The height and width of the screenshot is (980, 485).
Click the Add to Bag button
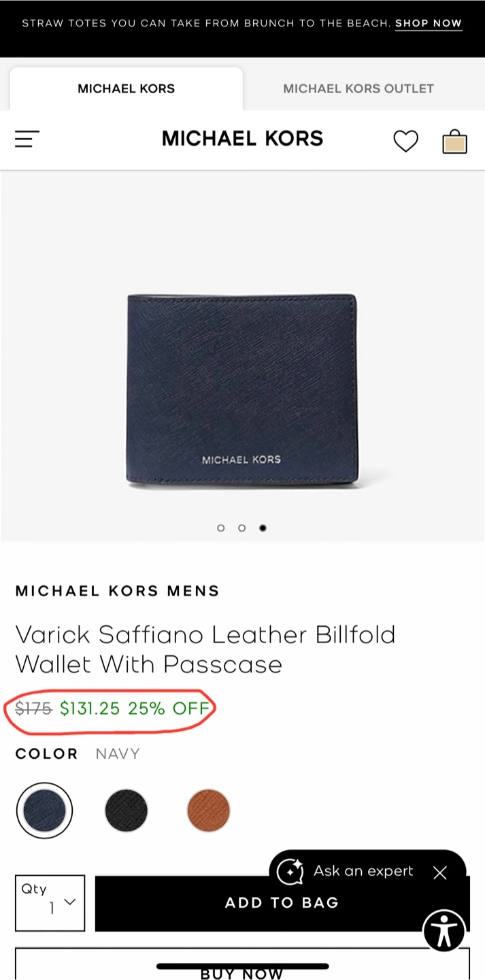click(282, 903)
